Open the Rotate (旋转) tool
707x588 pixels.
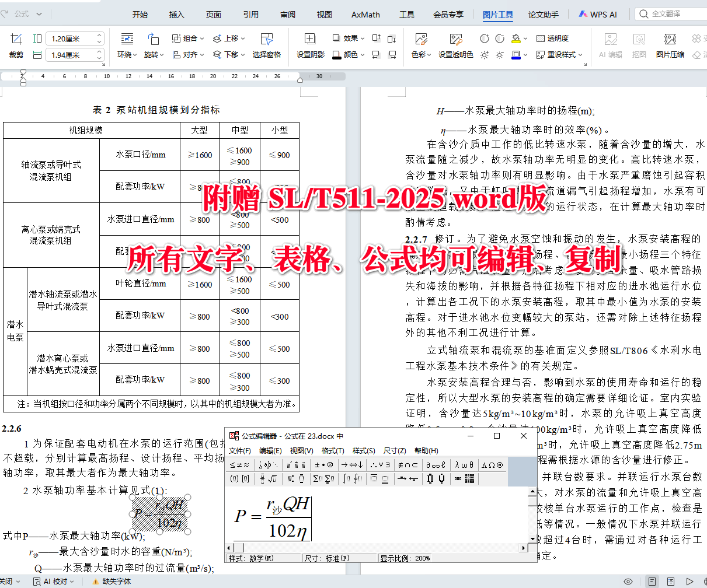153,45
